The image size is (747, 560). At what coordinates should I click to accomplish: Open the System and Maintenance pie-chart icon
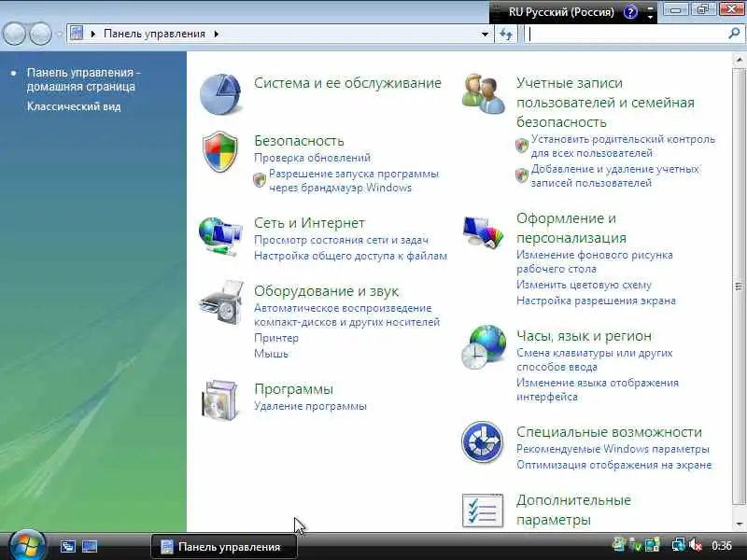220,93
